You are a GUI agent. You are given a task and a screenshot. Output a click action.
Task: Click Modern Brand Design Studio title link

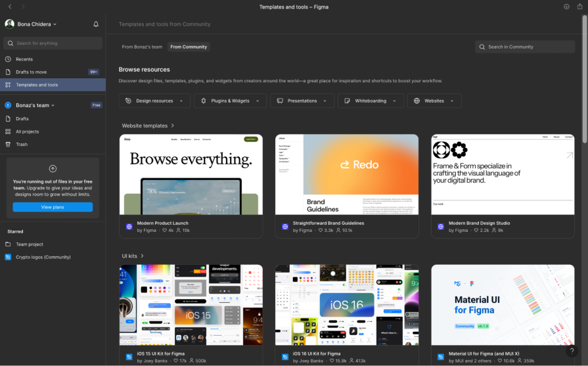pos(479,223)
